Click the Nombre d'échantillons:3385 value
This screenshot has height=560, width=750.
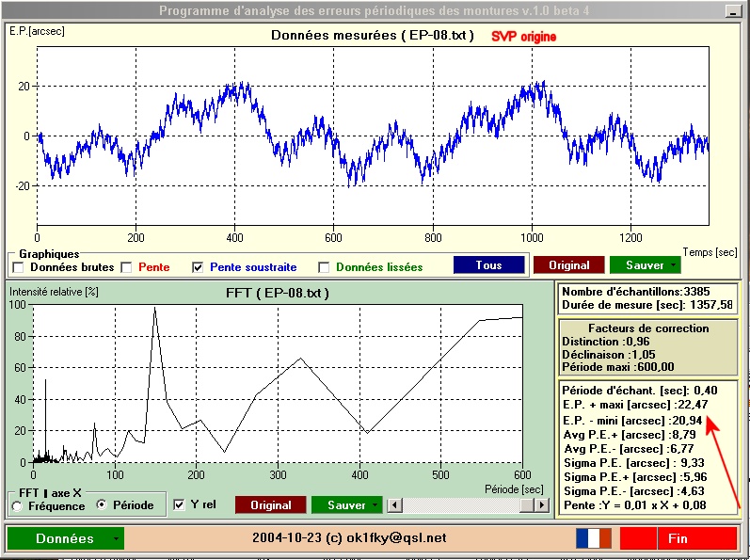(x=636, y=292)
